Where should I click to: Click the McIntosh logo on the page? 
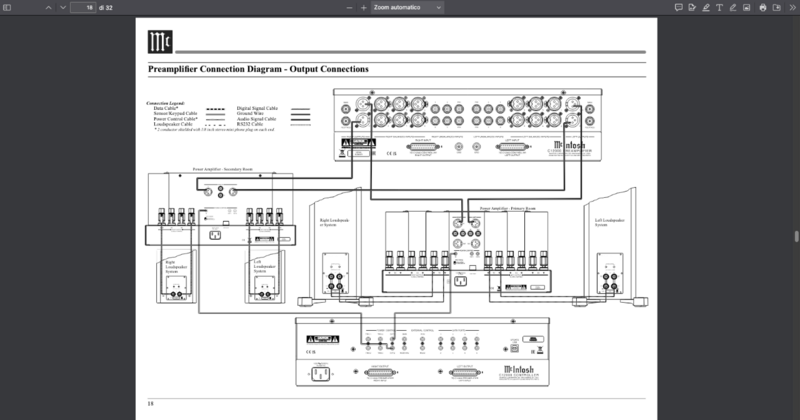[160, 42]
